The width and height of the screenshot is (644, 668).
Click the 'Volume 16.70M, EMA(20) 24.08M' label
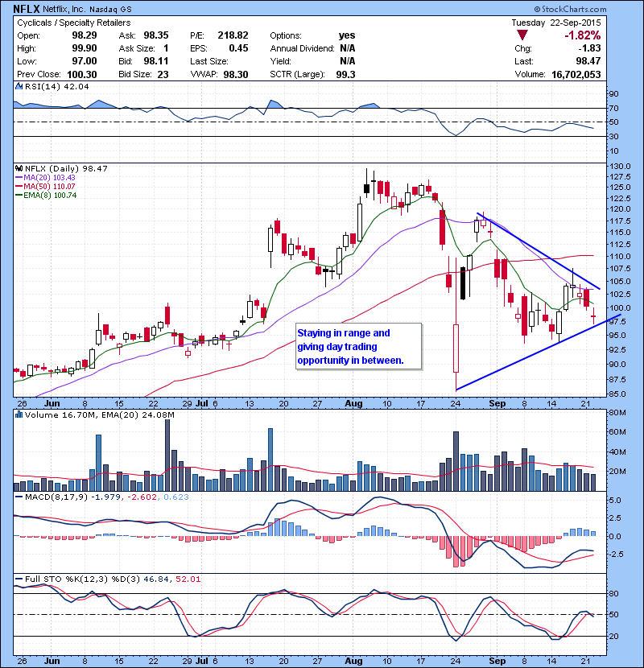(100, 414)
